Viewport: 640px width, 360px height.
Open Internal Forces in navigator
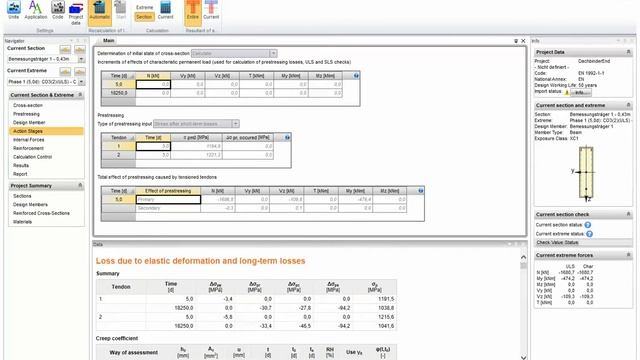click(29, 140)
